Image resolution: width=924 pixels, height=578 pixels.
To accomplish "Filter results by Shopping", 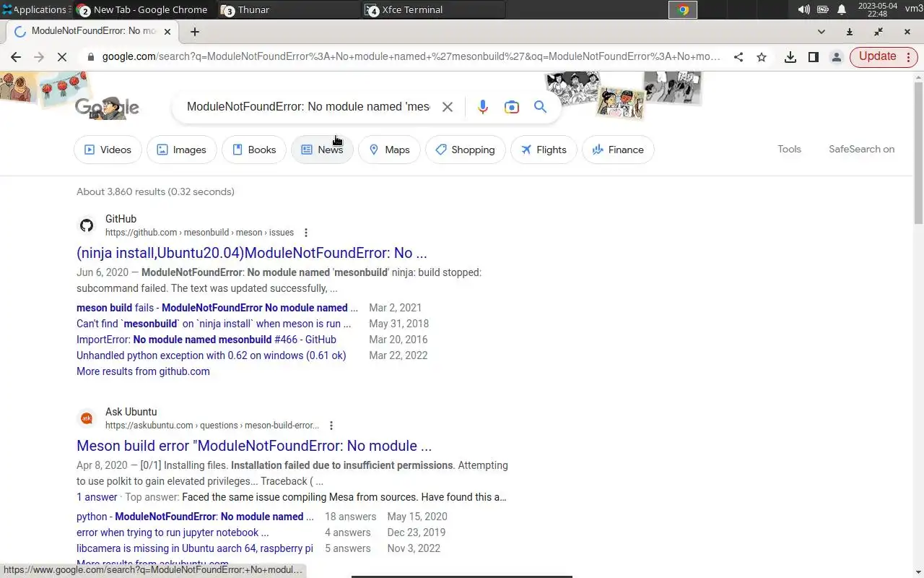I will (x=466, y=150).
